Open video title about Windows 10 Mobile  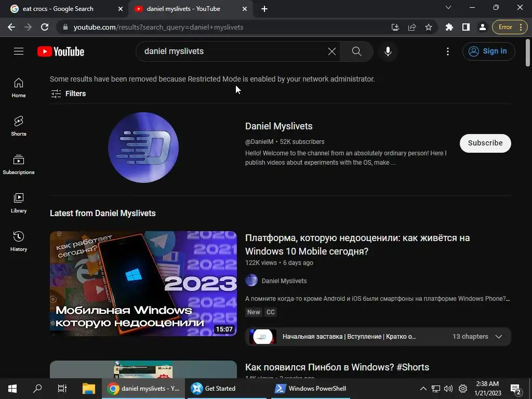(x=357, y=245)
